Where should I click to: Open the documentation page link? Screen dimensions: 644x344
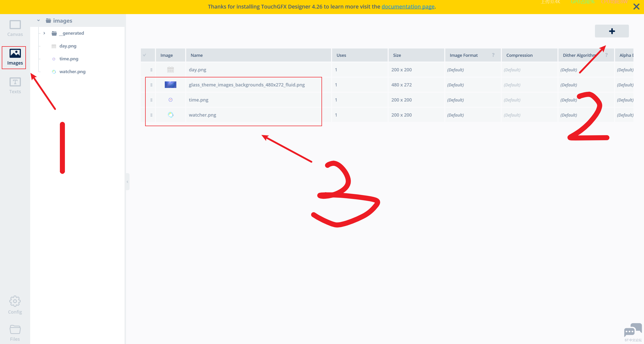click(x=408, y=7)
